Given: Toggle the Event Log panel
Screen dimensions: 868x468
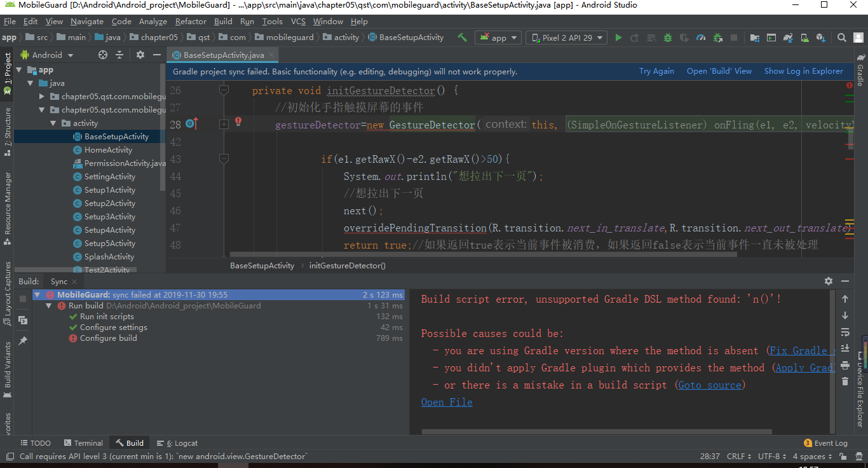Looking at the screenshot, I should pos(826,443).
